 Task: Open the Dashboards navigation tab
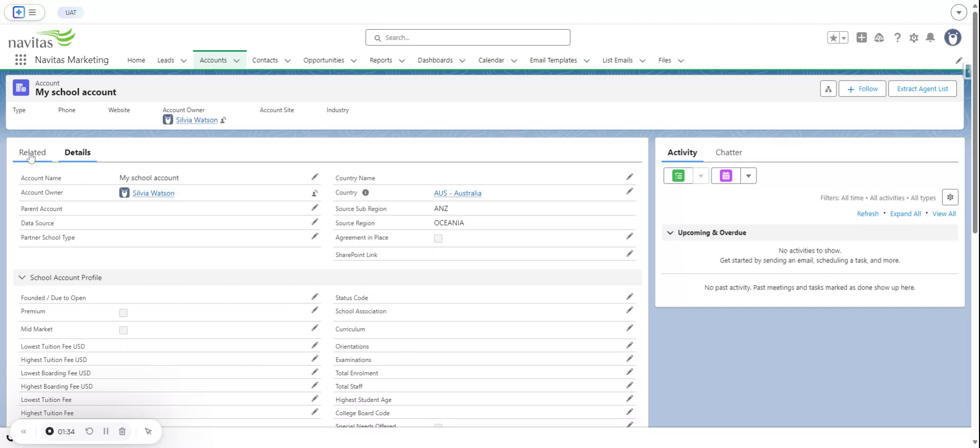pyautogui.click(x=435, y=60)
